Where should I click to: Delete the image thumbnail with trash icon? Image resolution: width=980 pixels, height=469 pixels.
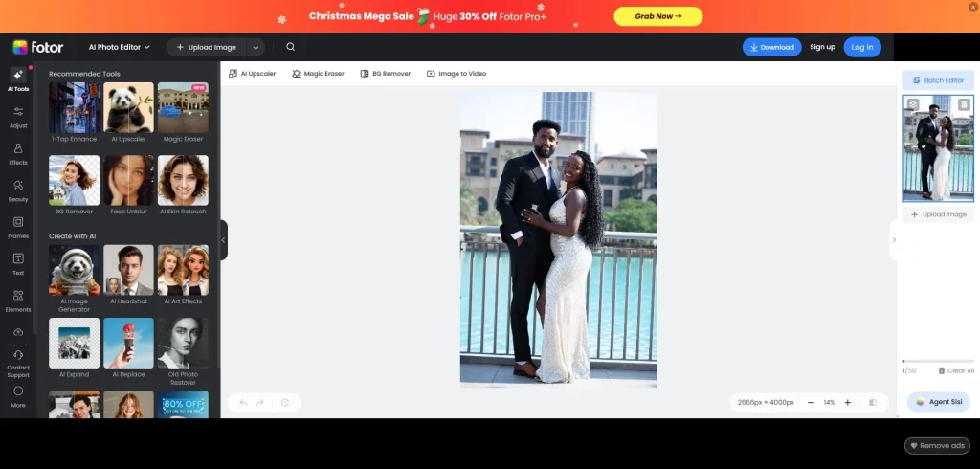(964, 104)
